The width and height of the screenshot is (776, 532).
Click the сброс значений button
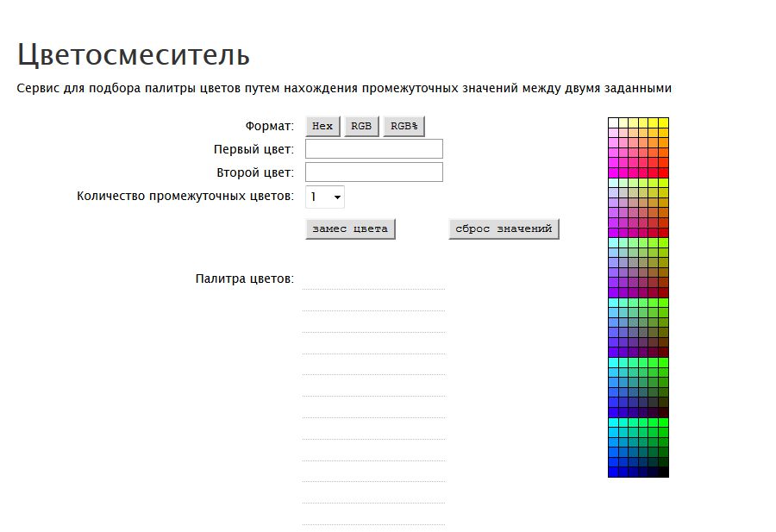[504, 229]
